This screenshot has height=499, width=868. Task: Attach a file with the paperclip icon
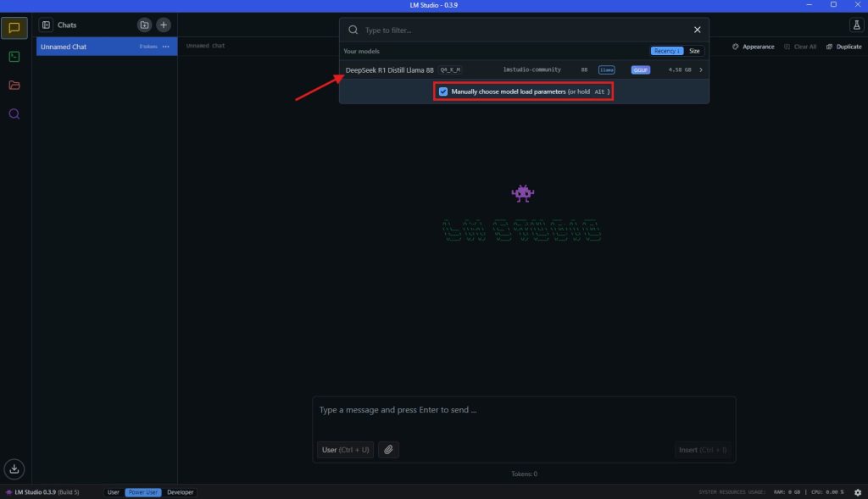388,450
